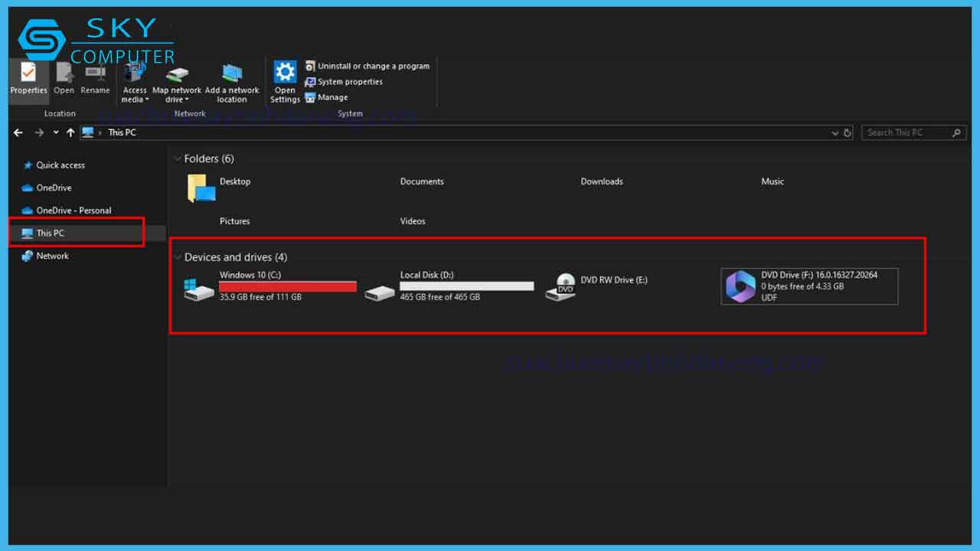Select the DVD Drive (F:) item

pos(808,286)
